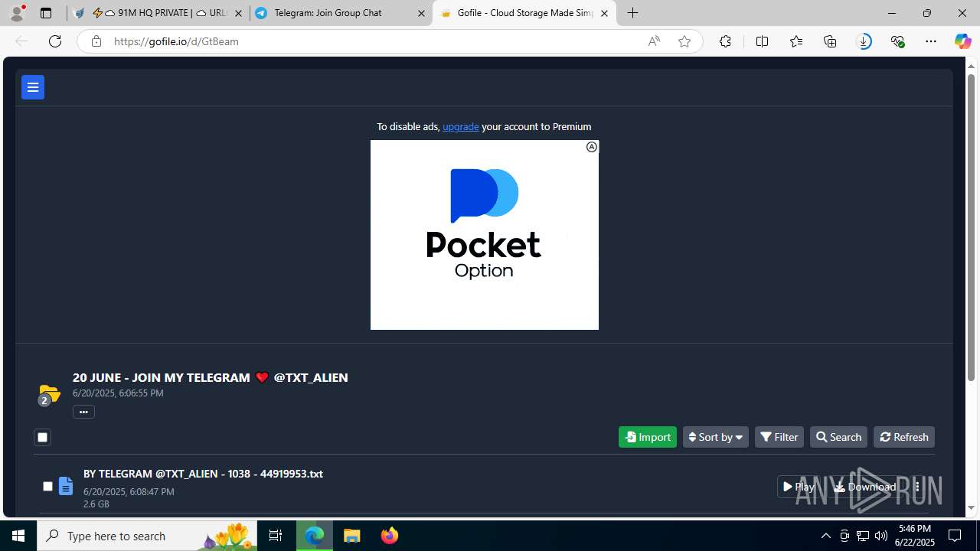This screenshot has height=551, width=980.
Task: Click the text file document icon
Action: [66, 486]
